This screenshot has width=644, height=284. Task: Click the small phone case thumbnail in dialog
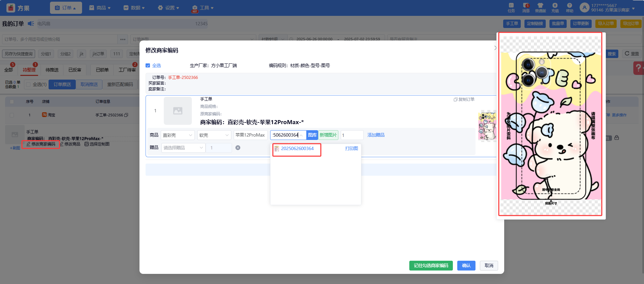click(x=487, y=126)
